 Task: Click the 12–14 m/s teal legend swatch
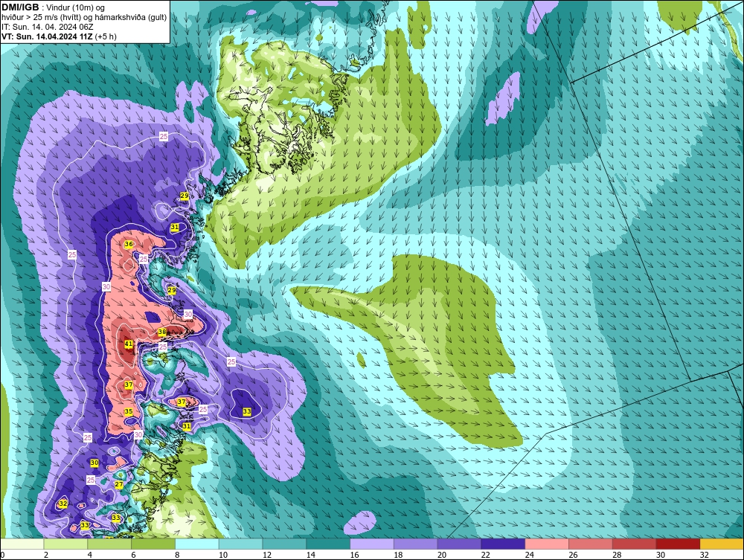tap(285, 544)
